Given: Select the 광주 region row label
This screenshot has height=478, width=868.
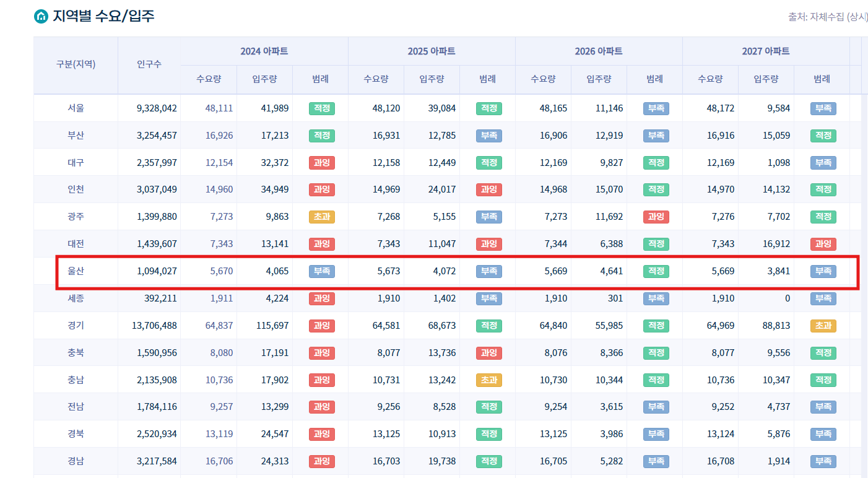Looking at the screenshot, I should pos(76,217).
